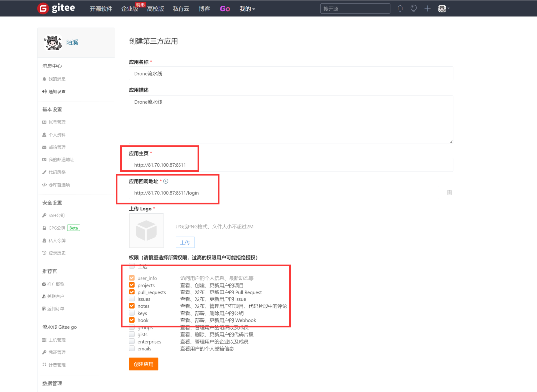Click the gauge icon beside 推广概览
The height and width of the screenshot is (392, 537).
tap(44, 284)
